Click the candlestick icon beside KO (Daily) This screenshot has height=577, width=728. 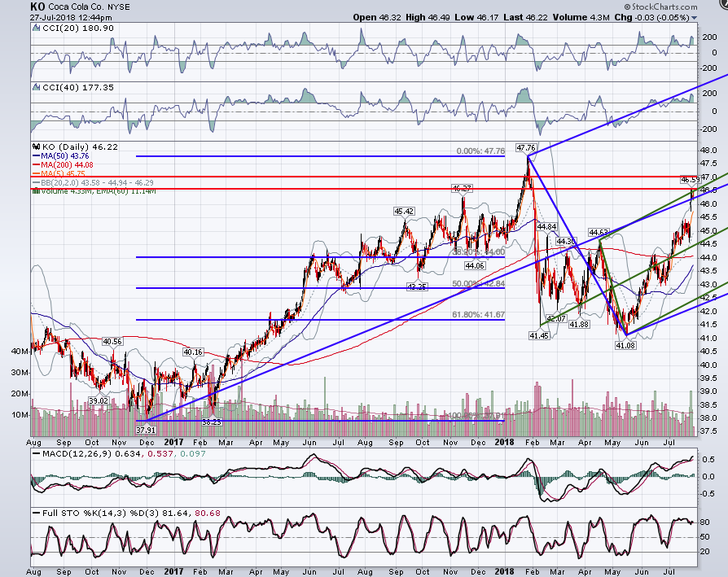[x=36, y=147]
